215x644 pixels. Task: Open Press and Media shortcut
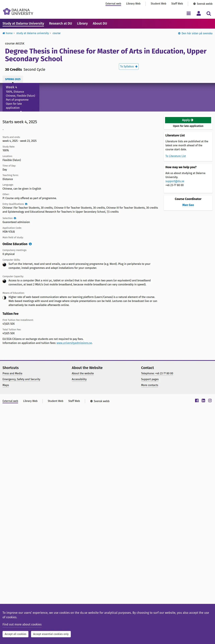(12, 373)
